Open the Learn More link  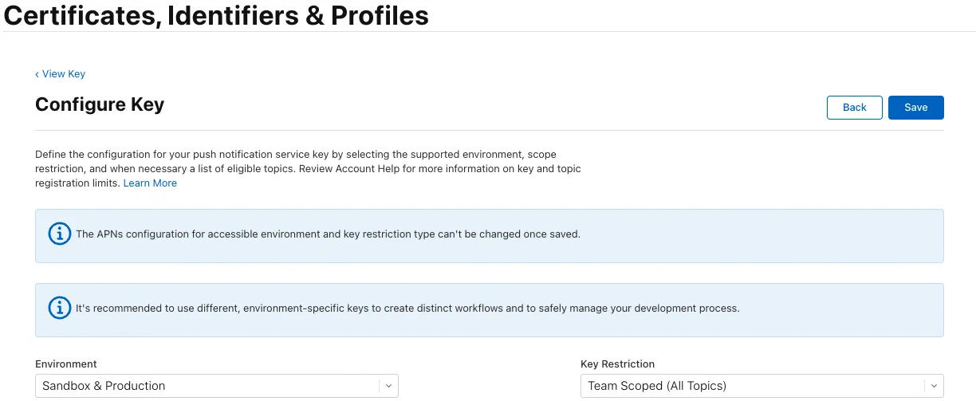150,183
